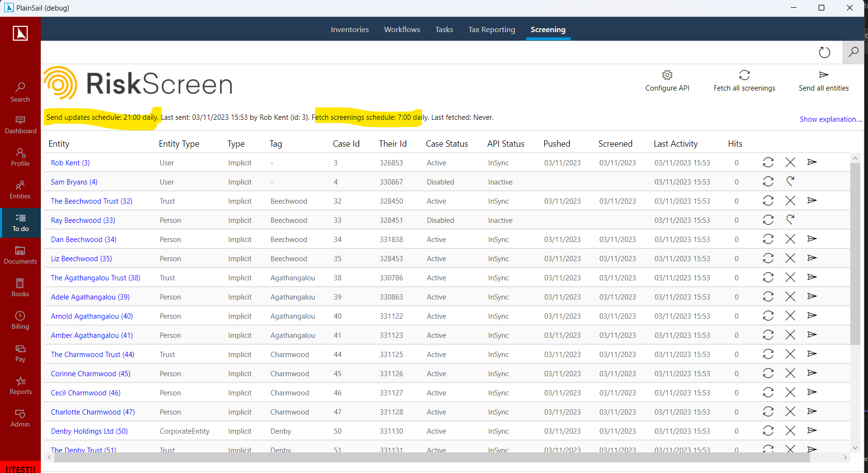Open Entities in the sidebar
The image size is (868, 473).
[20, 190]
